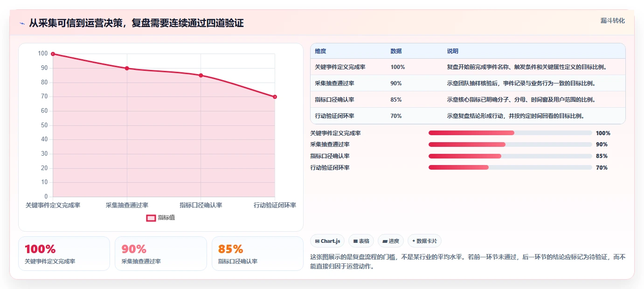The width and height of the screenshot is (644, 289).
Task: Click the description starting 示意复盘结论形成行动
Action: click(x=516, y=116)
